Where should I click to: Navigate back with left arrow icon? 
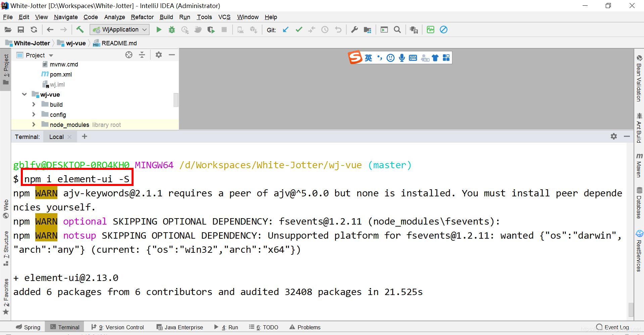coord(50,30)
